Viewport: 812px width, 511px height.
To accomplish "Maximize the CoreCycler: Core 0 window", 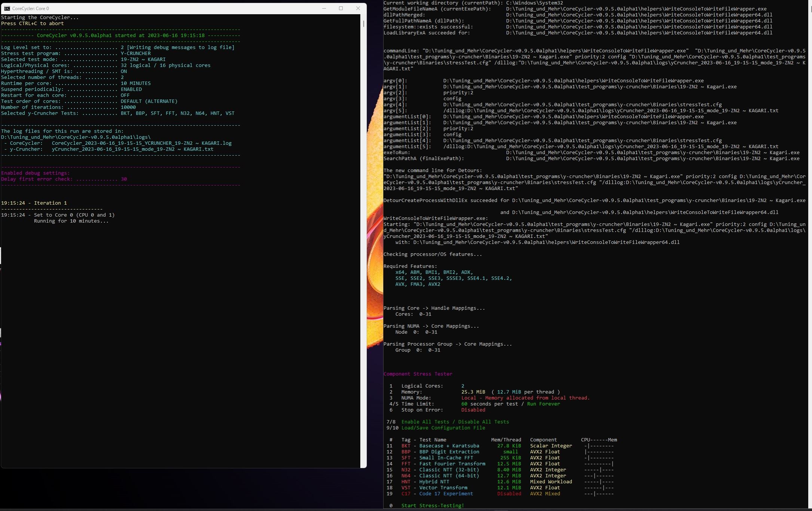I will pos(341,8).
